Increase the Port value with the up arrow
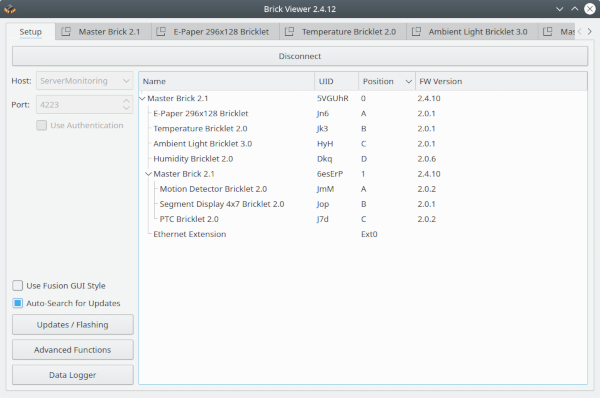This screenshot has width=600, height=398. point(126,101)
